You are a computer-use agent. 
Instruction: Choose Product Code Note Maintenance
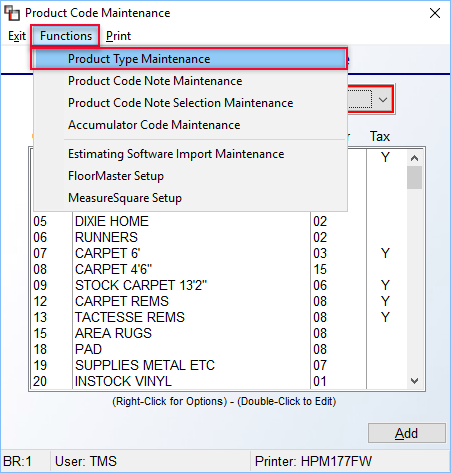189,81
